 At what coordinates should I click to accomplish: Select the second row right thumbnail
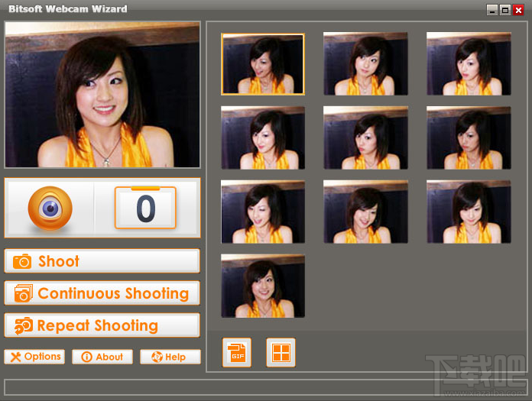point(469,137)
